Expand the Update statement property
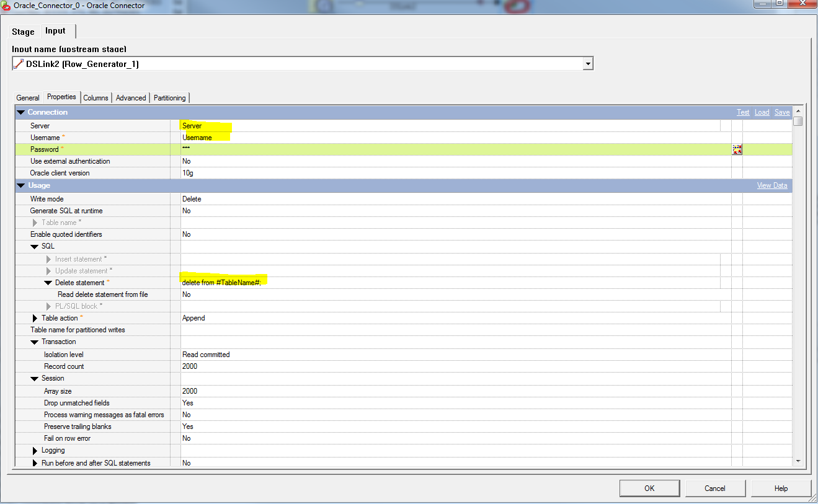 pyautogui.click(x=48, y=271)
